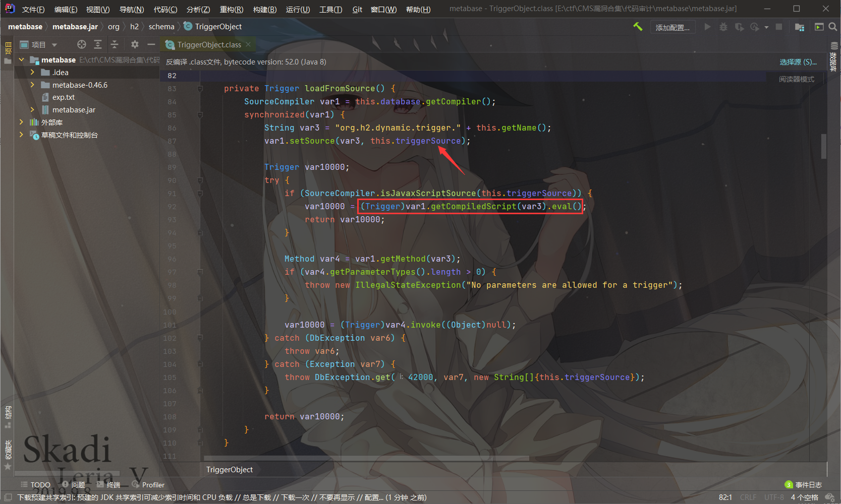Open project panel gear settings
Image resolution: width=841 pixels, height=504 pixels.
click(x=135, y=44)
